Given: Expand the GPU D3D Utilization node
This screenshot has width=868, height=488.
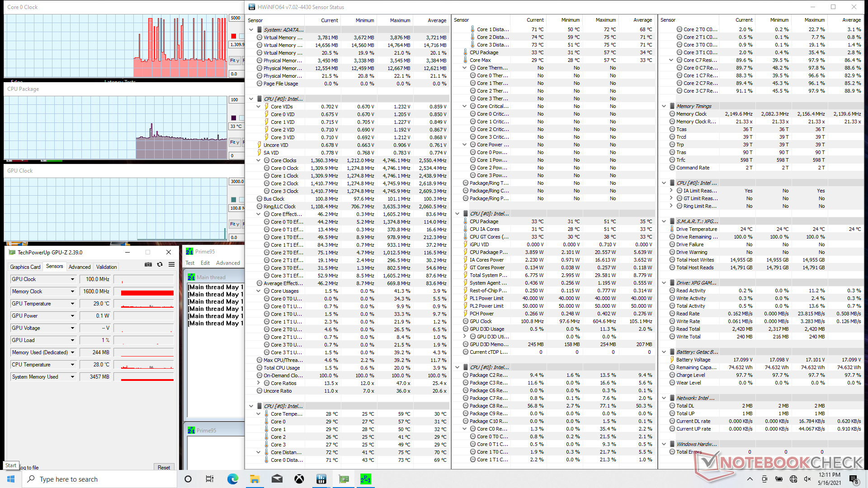Looking at the screenshot, I should click(x=465, y=337).
